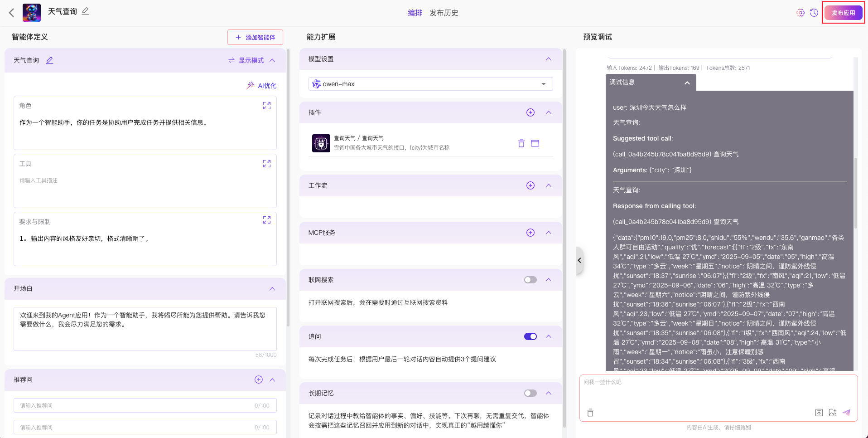Switch to the 发布历史 tab
Viewport: 868px width, 438px height.
coord(444,13)
